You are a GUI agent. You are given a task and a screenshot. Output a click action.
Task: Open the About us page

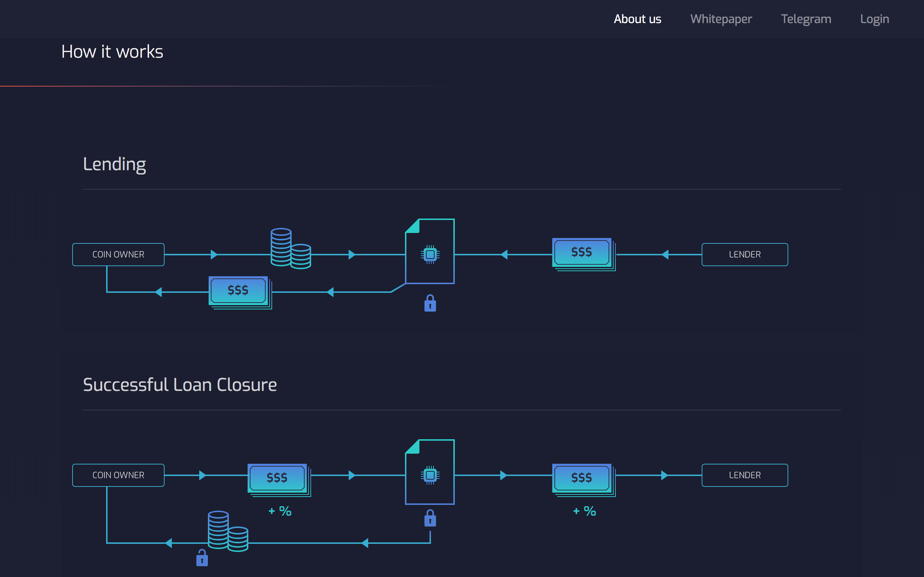(637, 19)
